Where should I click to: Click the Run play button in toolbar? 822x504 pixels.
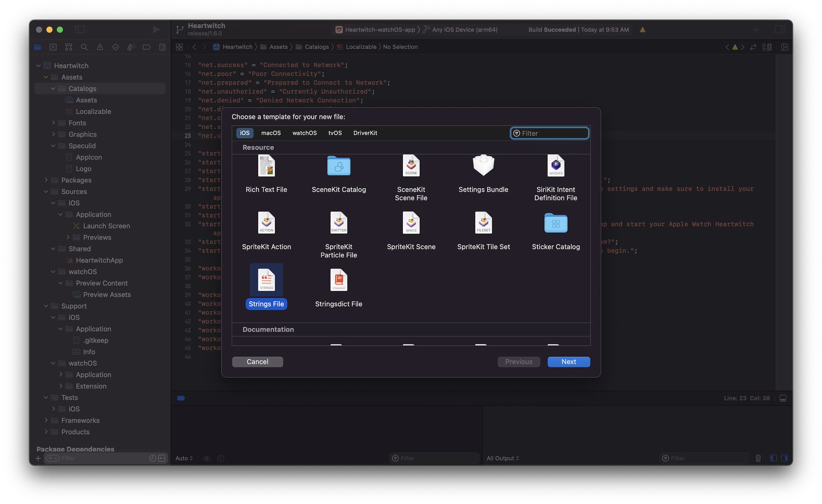coord(156,30)
